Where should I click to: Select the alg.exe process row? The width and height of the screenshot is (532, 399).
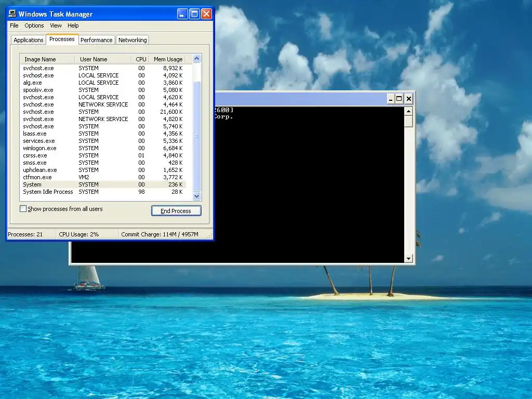pos(103,83)
